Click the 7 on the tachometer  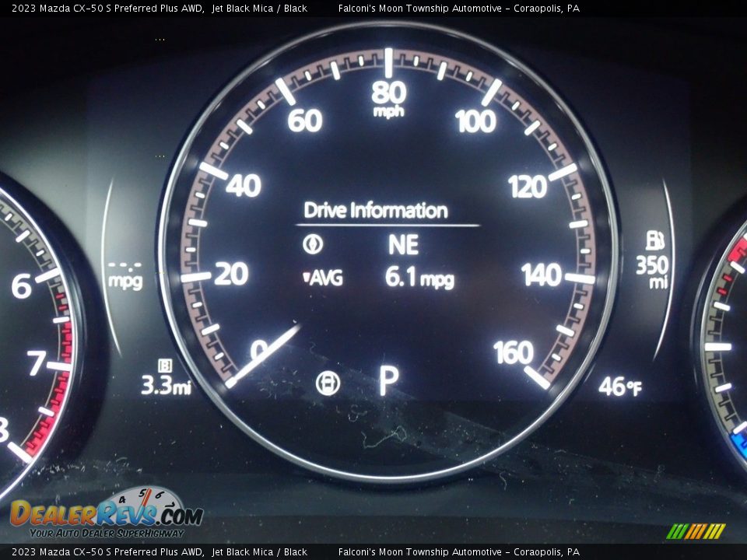pos(37,363)
